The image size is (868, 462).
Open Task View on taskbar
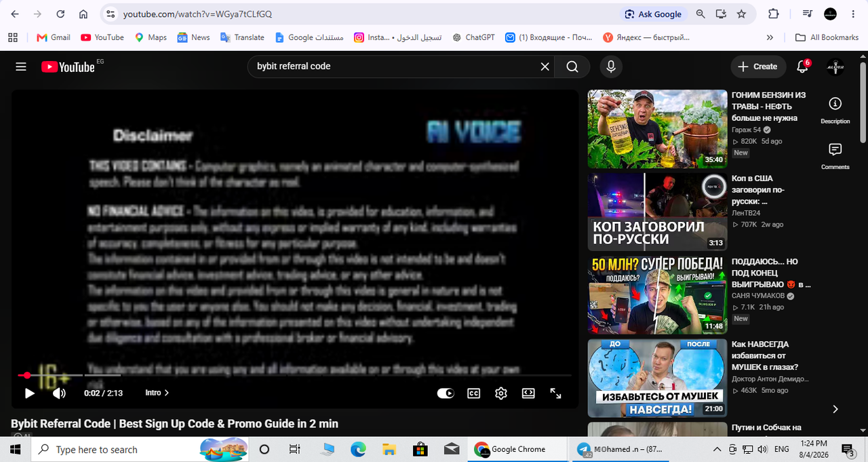coord(294,449)
